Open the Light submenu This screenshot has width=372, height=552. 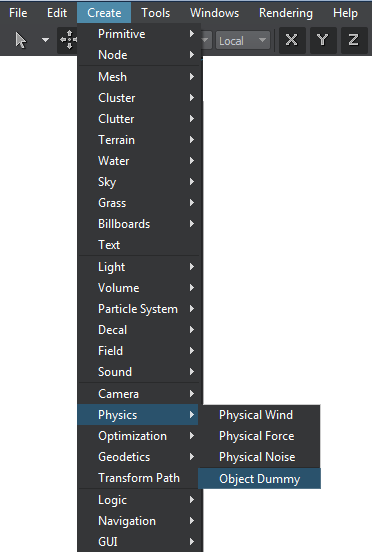pos(139,267)
